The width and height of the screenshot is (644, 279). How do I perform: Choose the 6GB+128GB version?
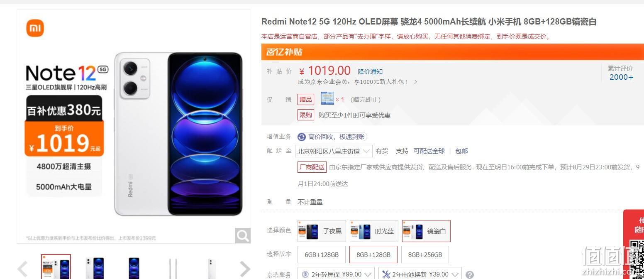pos(322,255)
